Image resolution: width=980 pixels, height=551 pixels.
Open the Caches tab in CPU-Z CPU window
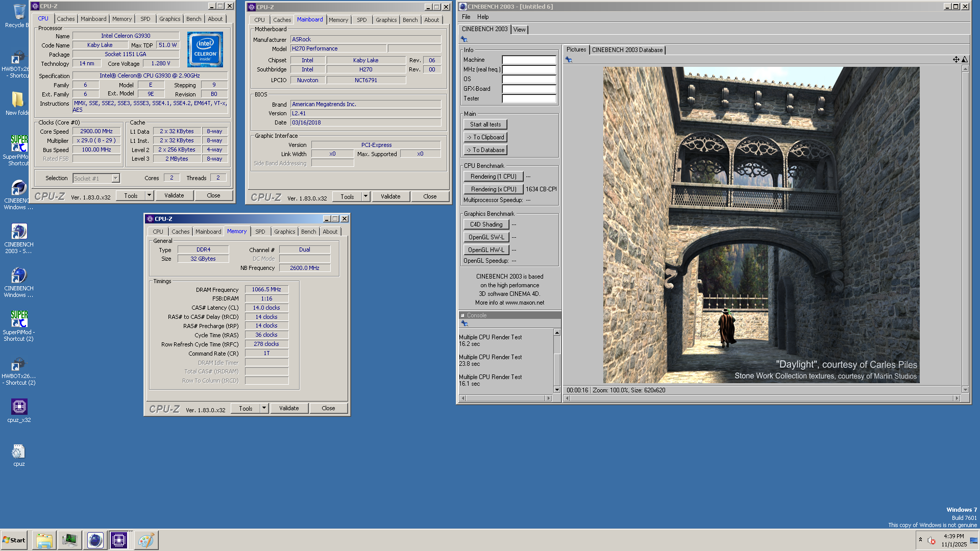click(66, 19)
